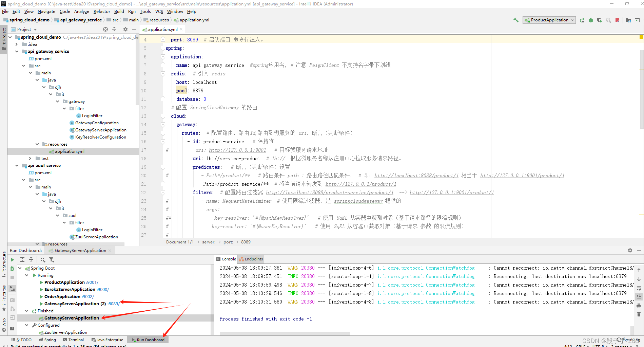Expand all nodes in Run Dashboard tree
This screenshot has height=347, width=644.
pyautogui.click(x=22, y=260)
